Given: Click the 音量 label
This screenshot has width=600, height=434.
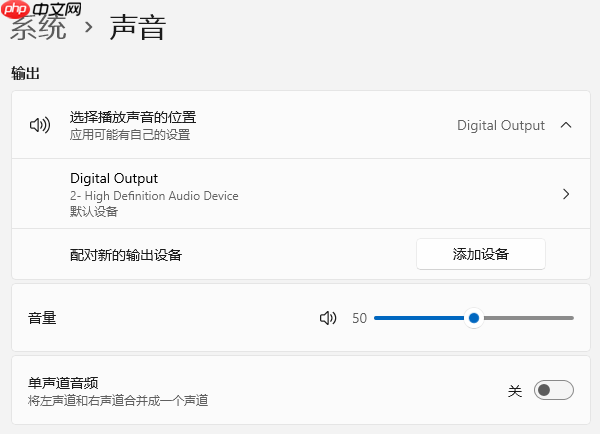Looking at the screenshot, I should point(42,318).
